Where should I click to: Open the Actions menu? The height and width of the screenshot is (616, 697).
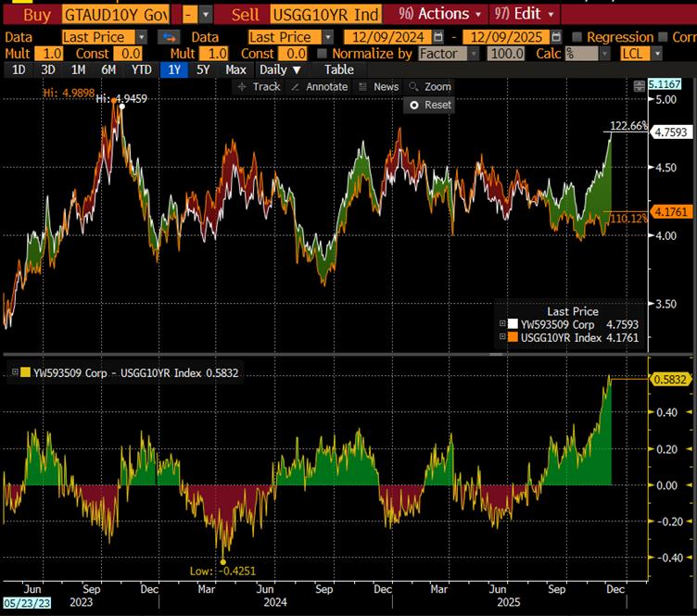(441, 14)
